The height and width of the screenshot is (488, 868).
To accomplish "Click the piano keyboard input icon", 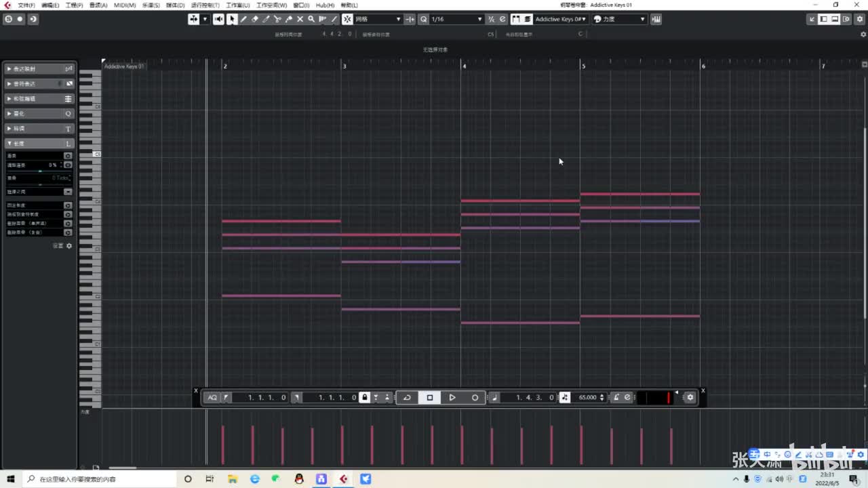I will 656,19.
